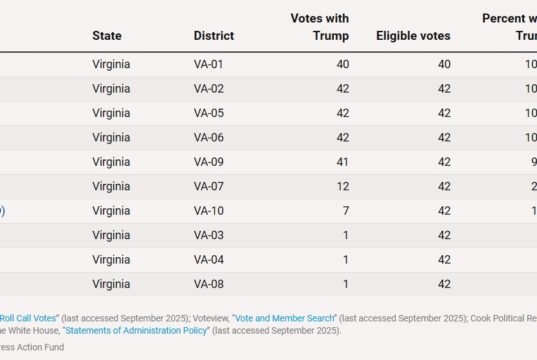Viewport: 537px width, 360px height.
Task: Select the VA-03 district cell
Action: 209,235
